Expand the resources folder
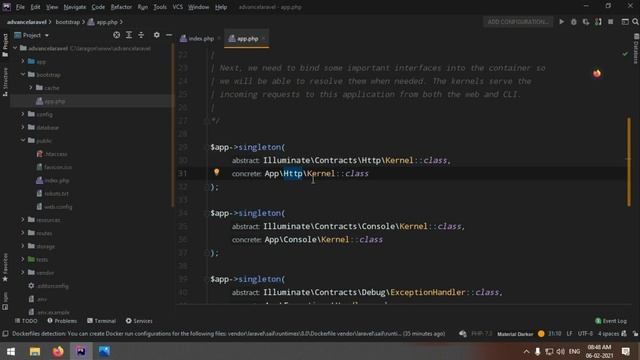The height and width of the screenshot is (360, 640). (23, 219)
